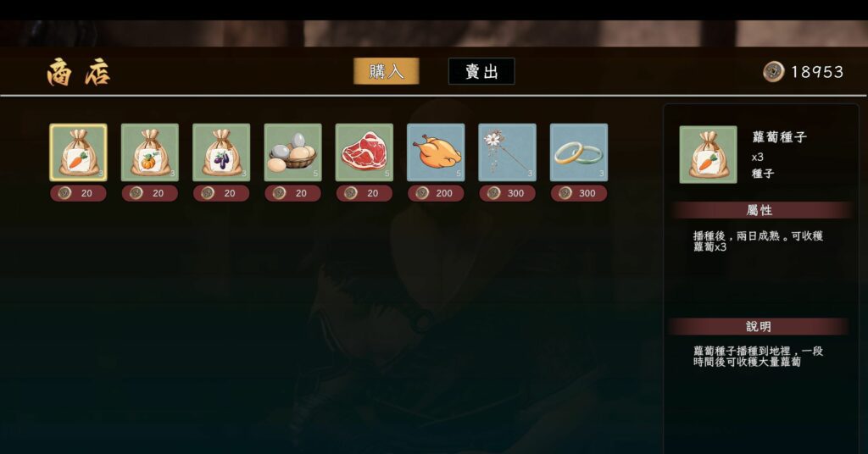Switch to the 購入 buy tab
This screenshot has width=868, height=454.
click(387, 71)
